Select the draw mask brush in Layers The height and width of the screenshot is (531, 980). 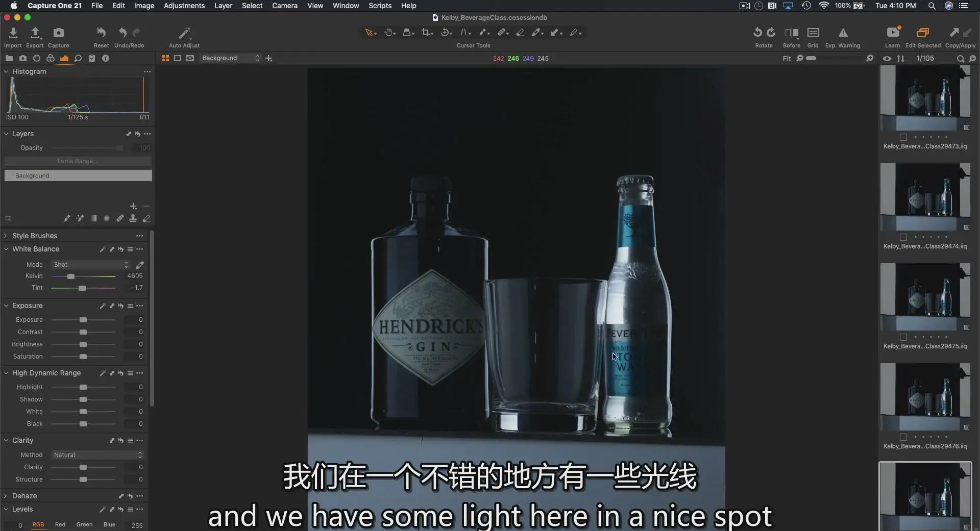click(x=67, y=218)
